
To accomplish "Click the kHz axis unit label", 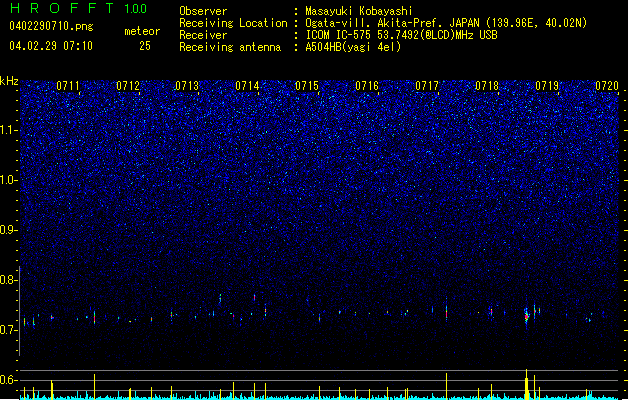I will coord(9,81).
